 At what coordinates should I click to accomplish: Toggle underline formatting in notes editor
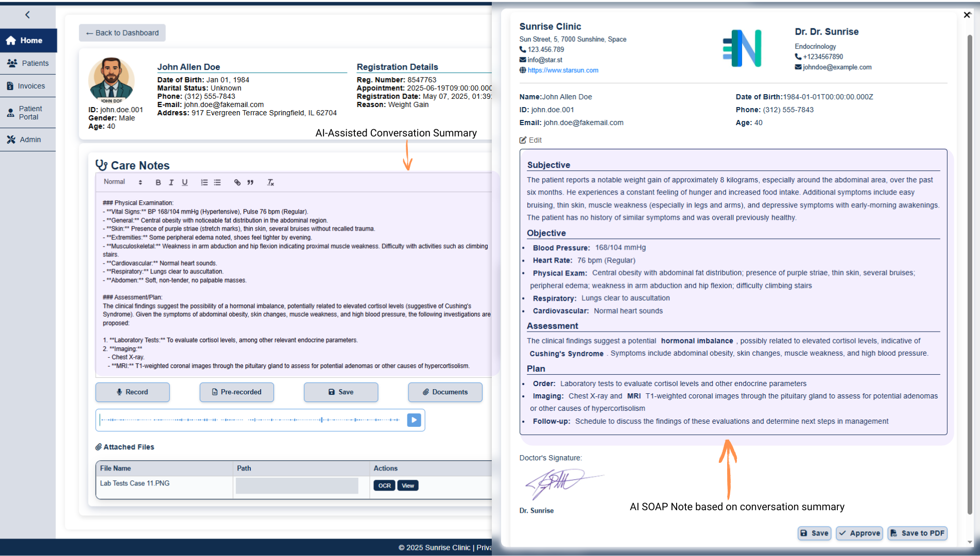click(x=185, y=182)
